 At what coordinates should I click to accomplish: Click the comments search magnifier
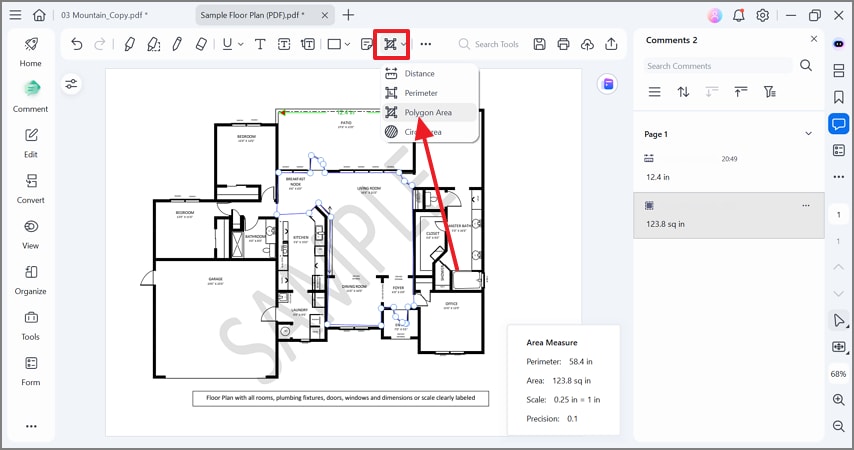point(806,65)
